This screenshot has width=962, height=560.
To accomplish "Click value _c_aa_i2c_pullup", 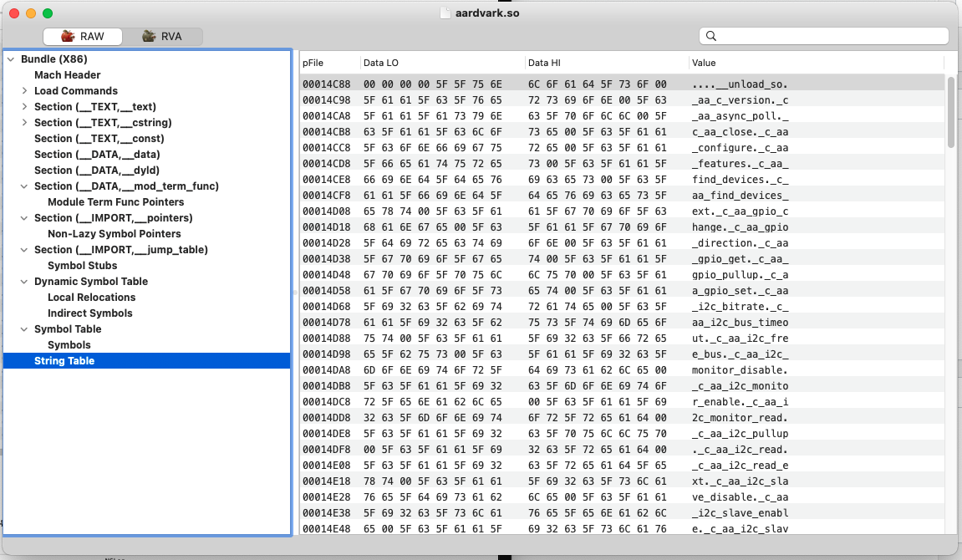I will click(740, 434).
